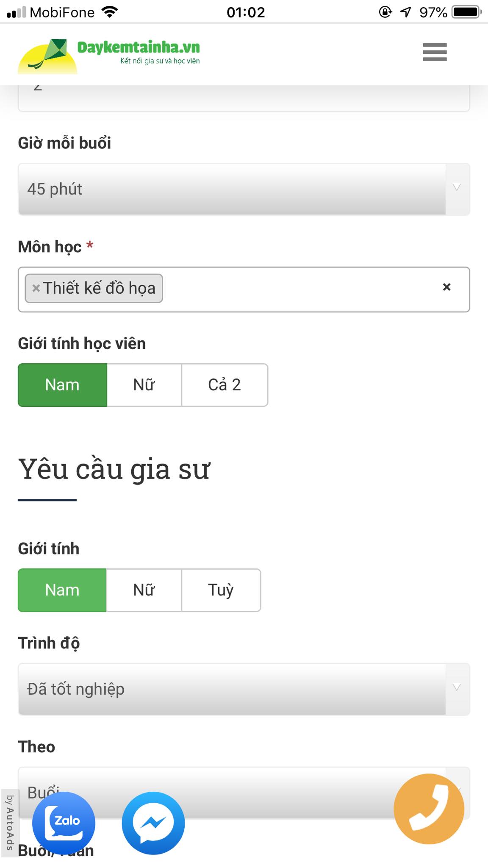Expand the 'Trình độ' qualification dropdown
This screenshot has height=868, width=488.
[244, 689]
